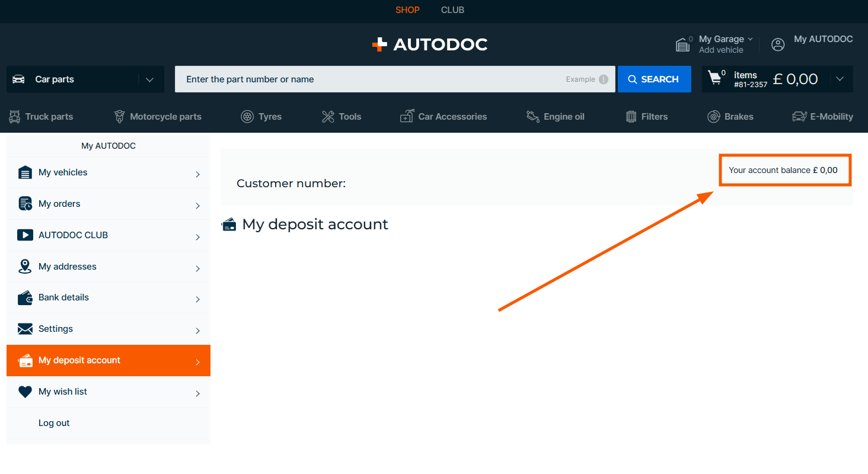
Task: Click the Engine oil can icon
Action: point(532,117)
